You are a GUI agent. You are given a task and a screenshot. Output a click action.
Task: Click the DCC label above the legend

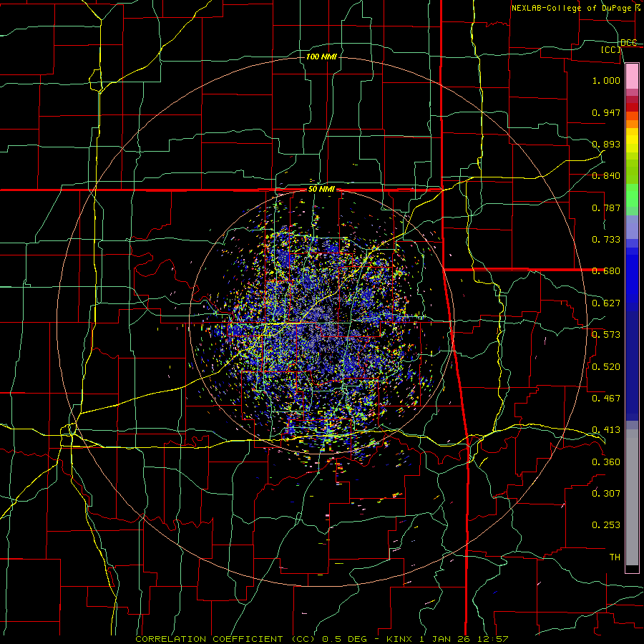[629, 43]
